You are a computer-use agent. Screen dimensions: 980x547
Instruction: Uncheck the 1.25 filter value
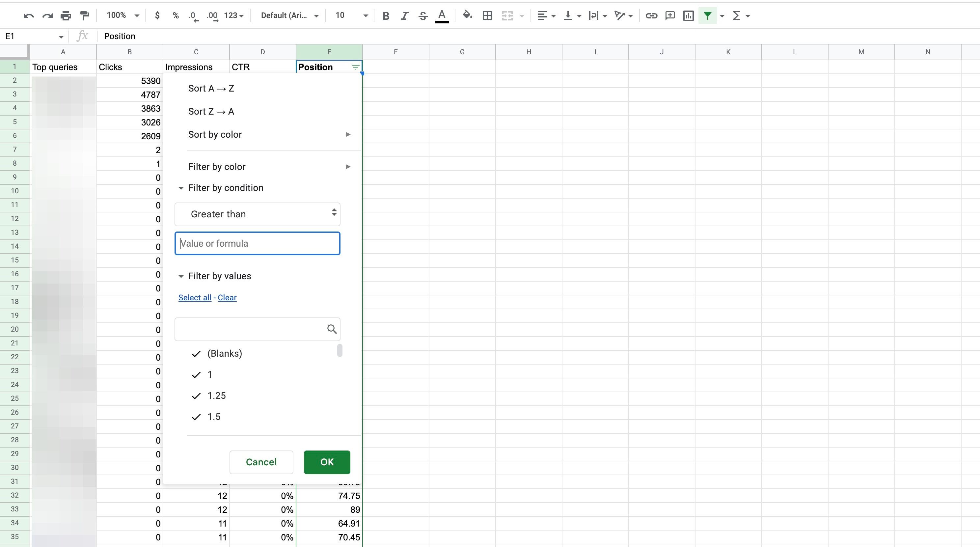pos(196,396)
